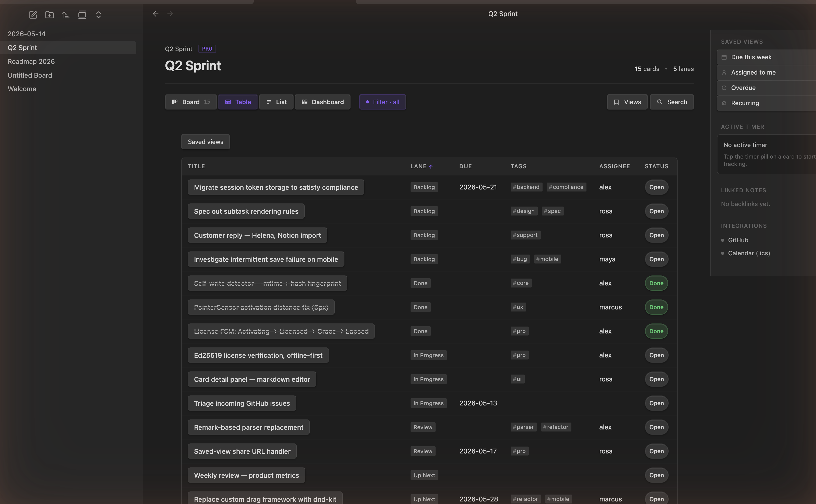The image size is (816, 504).
Task: Navigate forward with the right arrow
Action: tap(170, 14)
